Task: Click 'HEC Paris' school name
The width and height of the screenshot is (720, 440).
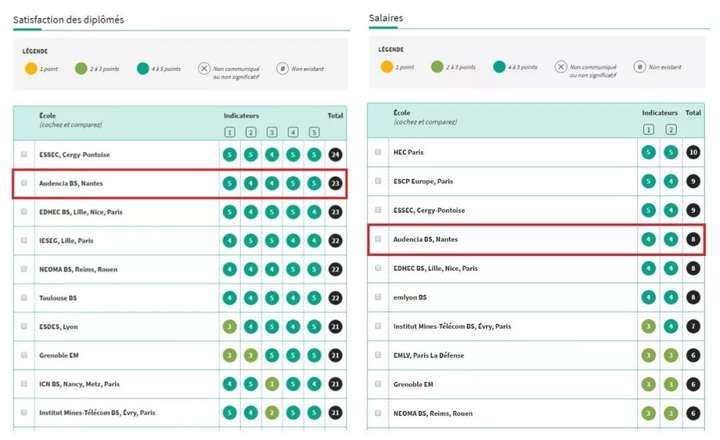Action: (408, 152)
